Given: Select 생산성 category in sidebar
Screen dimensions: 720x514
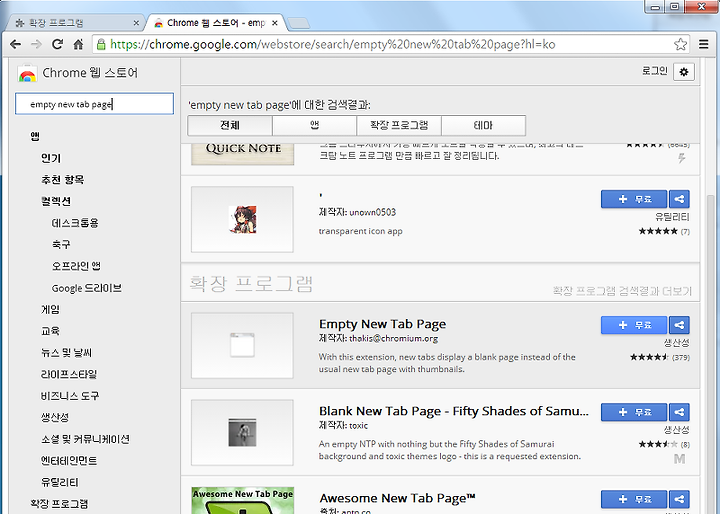Looking at the screenshot, I should [55, 417].
